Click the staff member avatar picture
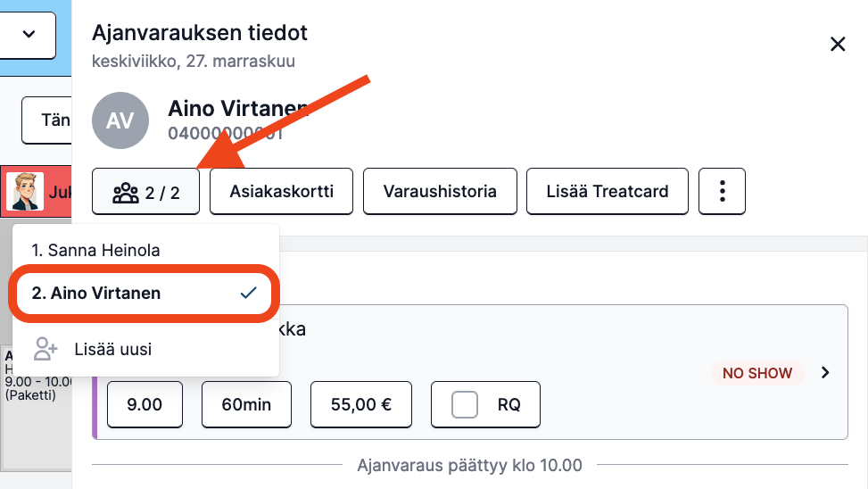 (x=25, y=192)
